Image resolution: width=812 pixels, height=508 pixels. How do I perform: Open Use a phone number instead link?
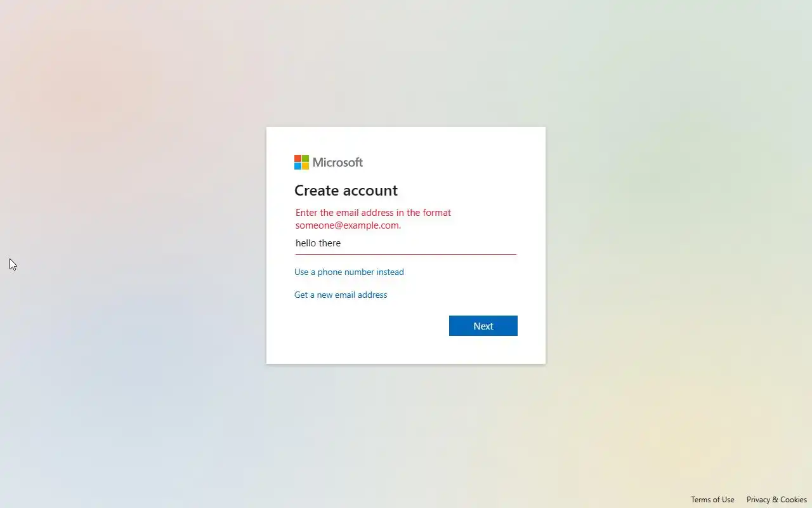349,272
